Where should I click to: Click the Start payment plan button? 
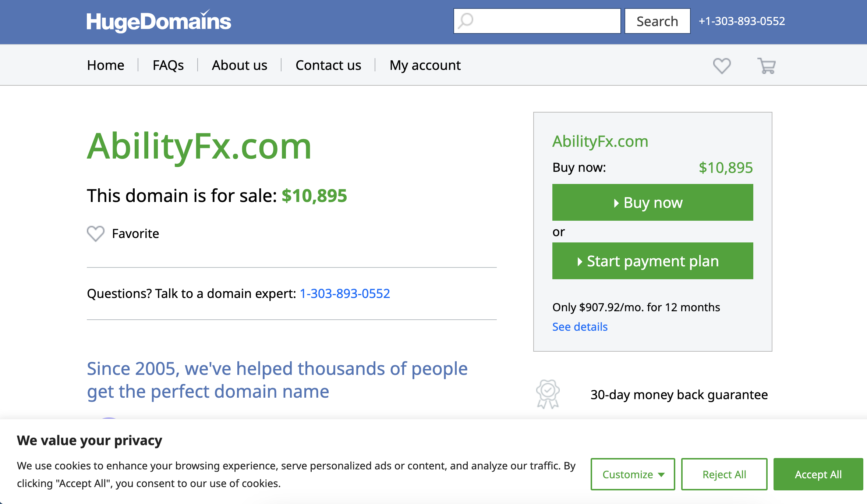652,261
